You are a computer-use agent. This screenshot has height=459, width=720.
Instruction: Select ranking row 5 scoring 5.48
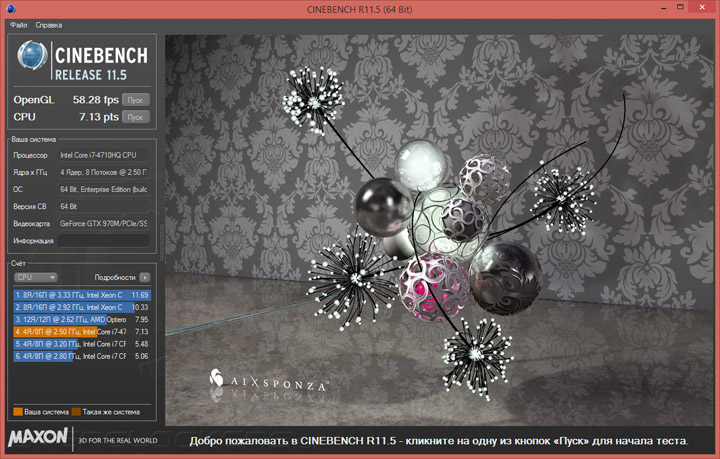(x=82, y=344)
